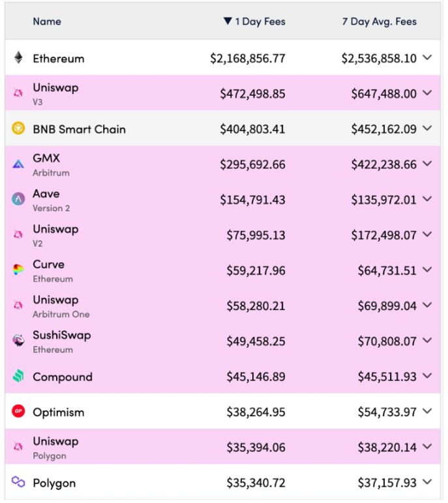Click the purple Polygon chain-link icon
This screenshot has height=503, width=448.
coord(18,482)
